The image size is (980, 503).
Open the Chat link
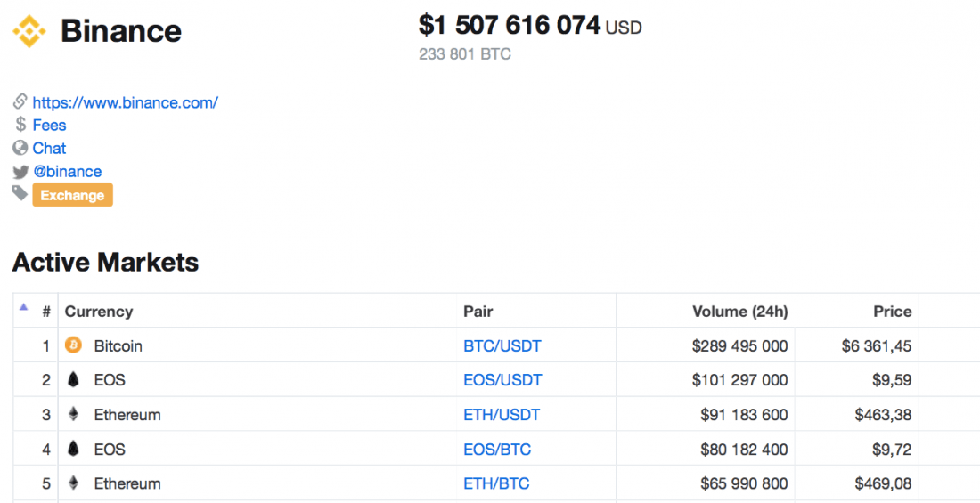pos(49,148)
